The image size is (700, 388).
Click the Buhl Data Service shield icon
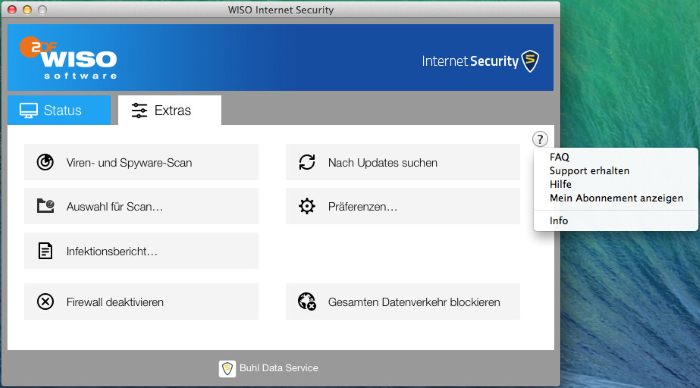[227, 368]
